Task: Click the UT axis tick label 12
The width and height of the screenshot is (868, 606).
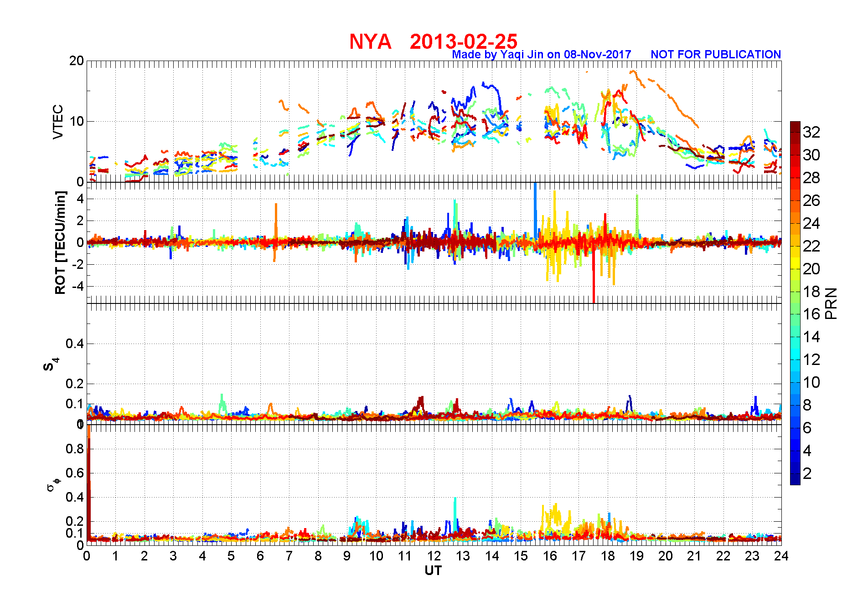Action: (434, 556)
